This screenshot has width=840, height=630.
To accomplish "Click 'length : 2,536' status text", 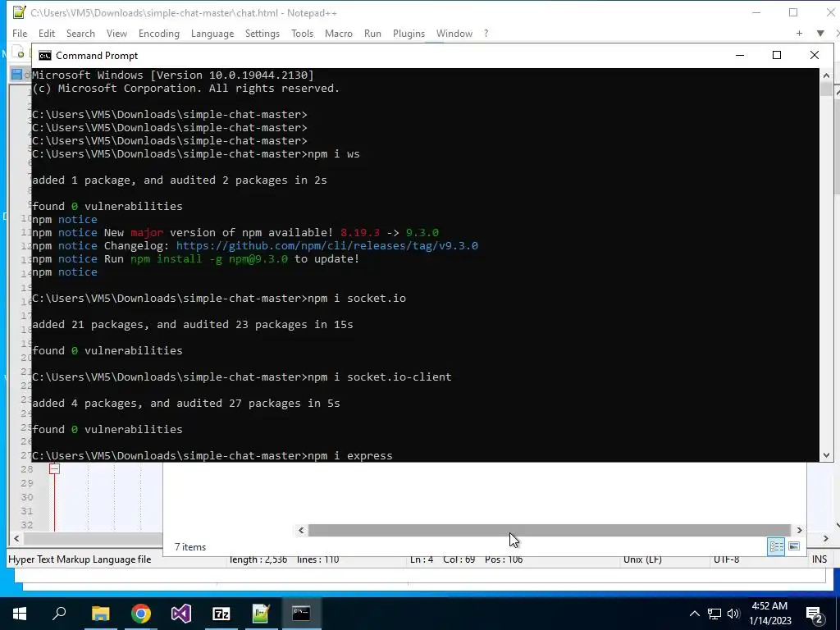I will tap(258, 559).
